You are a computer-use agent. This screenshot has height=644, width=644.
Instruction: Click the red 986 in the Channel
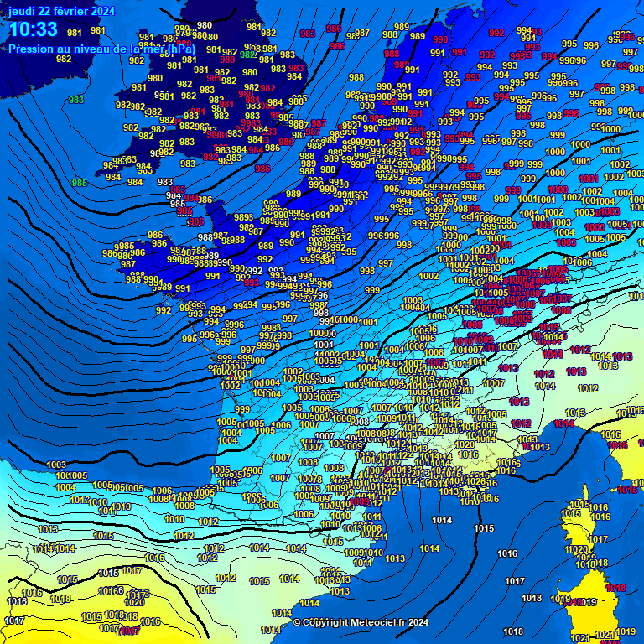click(262, 169)
